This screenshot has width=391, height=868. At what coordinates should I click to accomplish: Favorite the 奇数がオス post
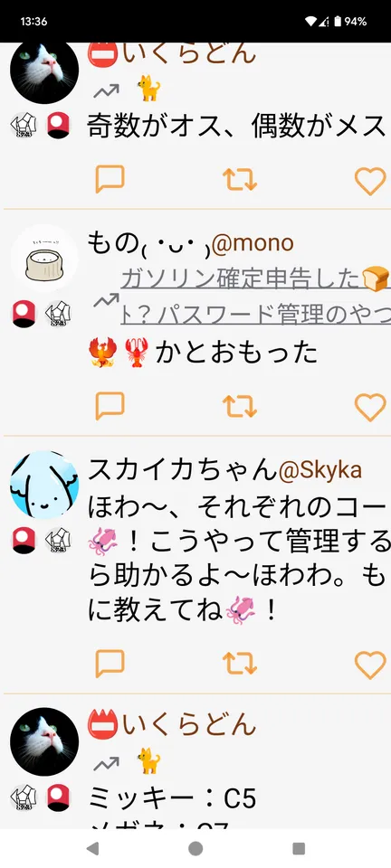point(370,181)
